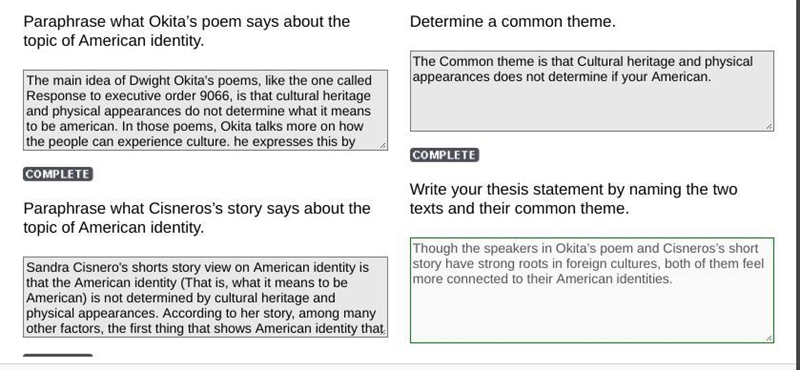Click the COMPLETE badge under common theme box
The width and height of the screenshot is (800, 370).
tap(444, 155)
